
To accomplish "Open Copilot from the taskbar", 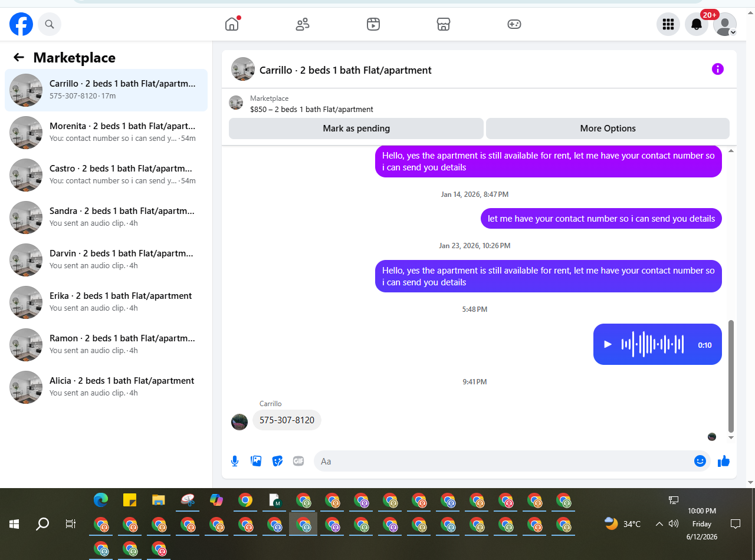I will point(216,500).
